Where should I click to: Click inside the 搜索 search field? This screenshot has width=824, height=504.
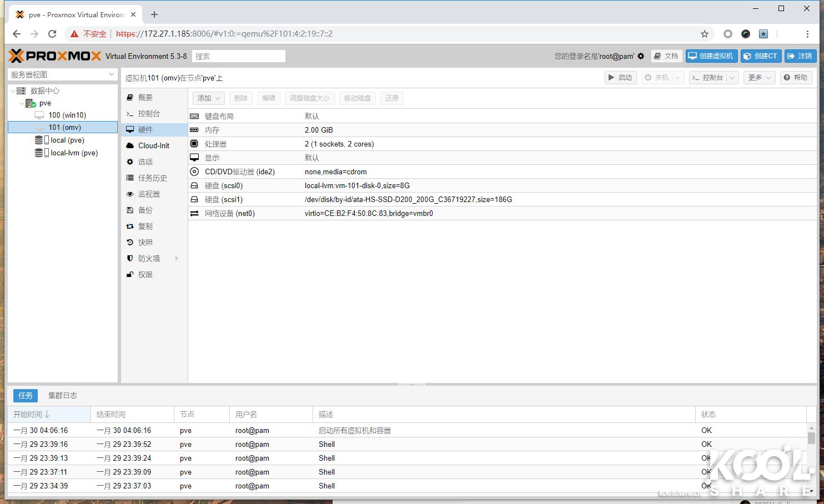[239, 56]
